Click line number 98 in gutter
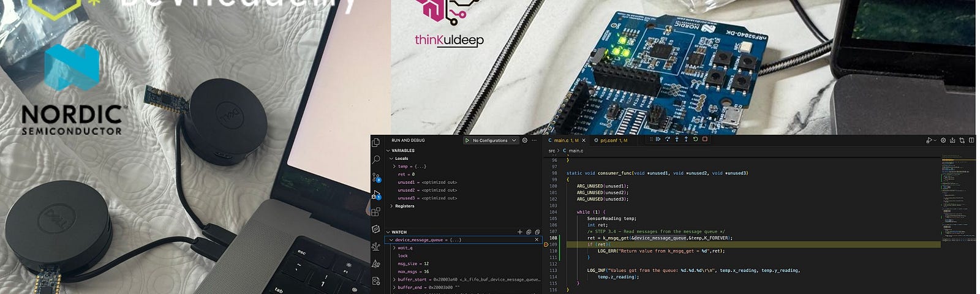 tap(554, 173)
